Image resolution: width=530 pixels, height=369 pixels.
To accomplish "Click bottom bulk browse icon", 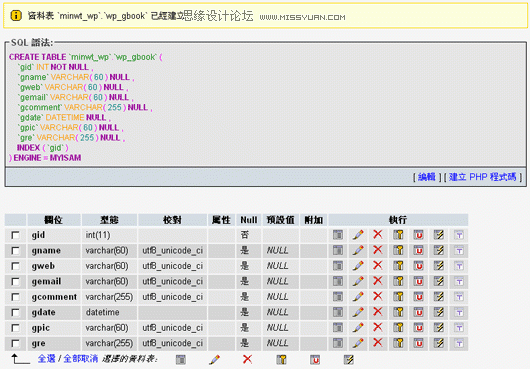I will pyautogui.click(x=181, y=359).
